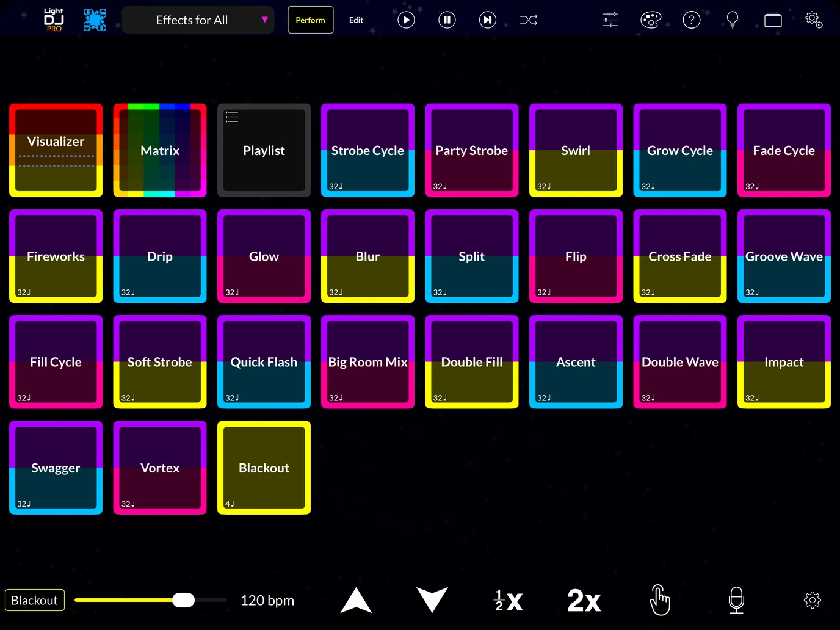Tap the tempo hand icon
Viewport: 840px width, 630px height.
[x=660, y=600]
